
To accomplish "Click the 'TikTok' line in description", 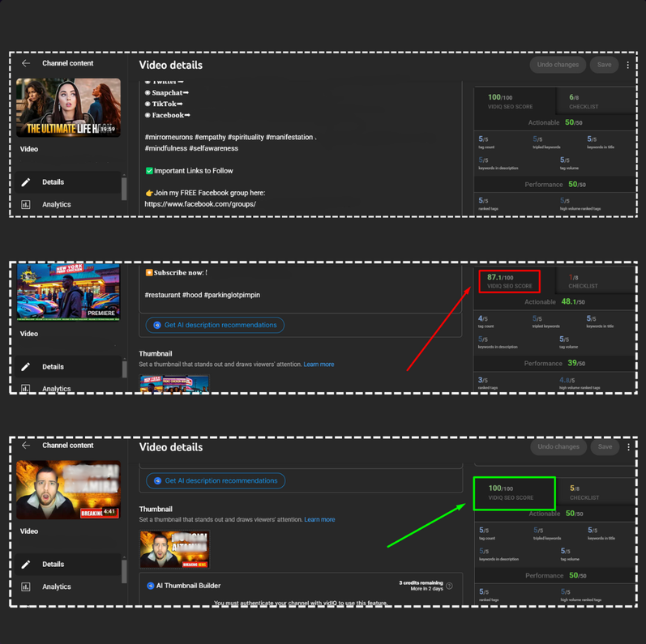I will point(164,104).
